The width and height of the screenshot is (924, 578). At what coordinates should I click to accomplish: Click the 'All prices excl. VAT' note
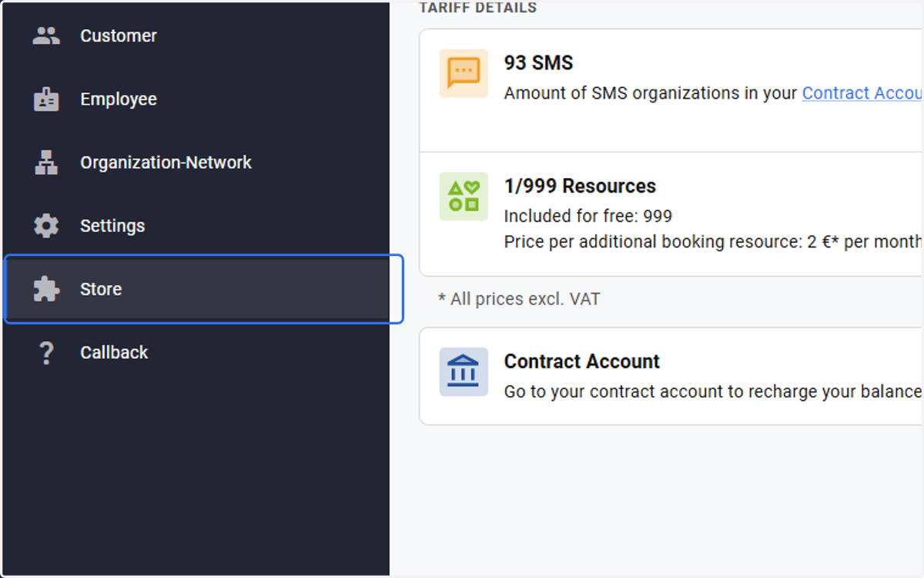[519, 299]
